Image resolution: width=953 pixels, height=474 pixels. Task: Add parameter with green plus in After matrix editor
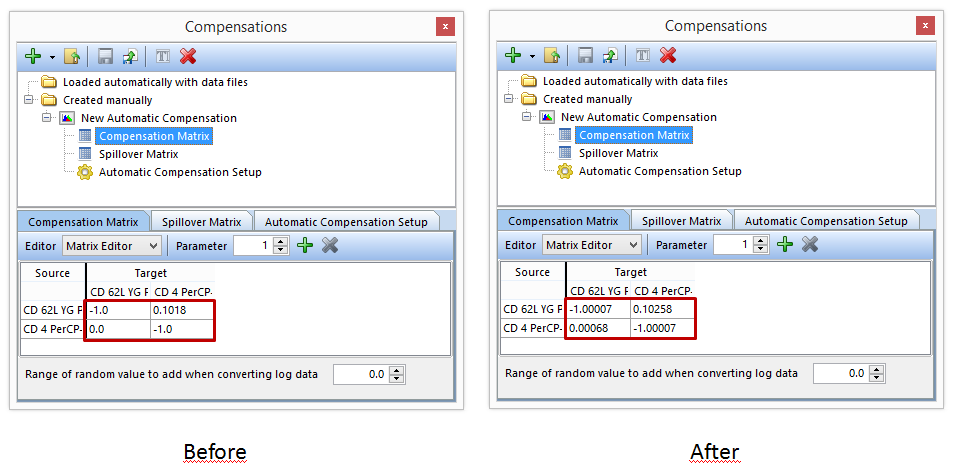(x=786, y=245)
